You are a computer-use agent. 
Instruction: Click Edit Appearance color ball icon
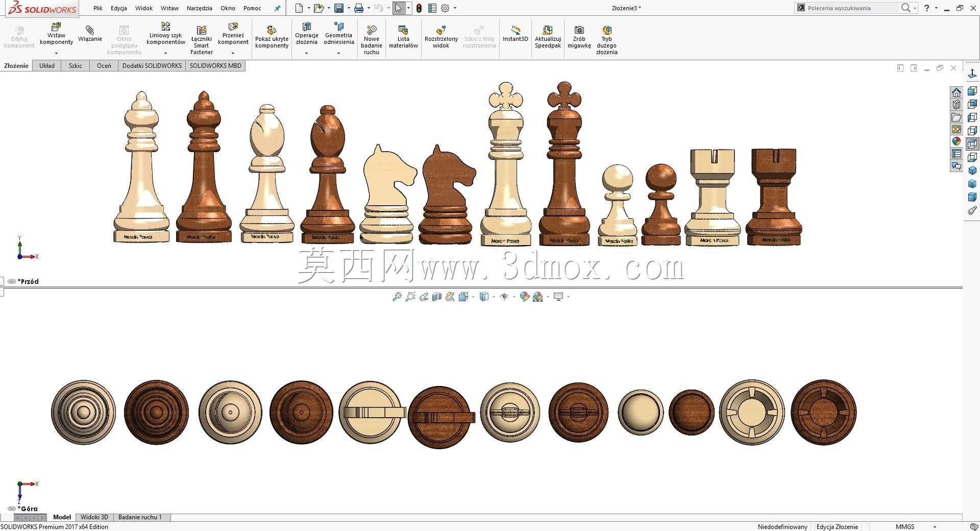[x=524, y=297]
